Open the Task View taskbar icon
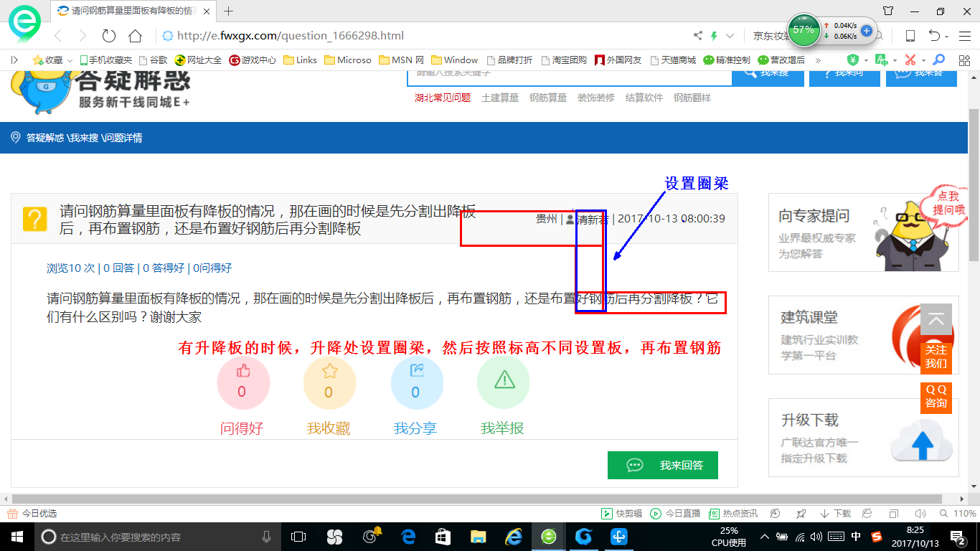Screen dimensions: 980x551 pos(298,537)
